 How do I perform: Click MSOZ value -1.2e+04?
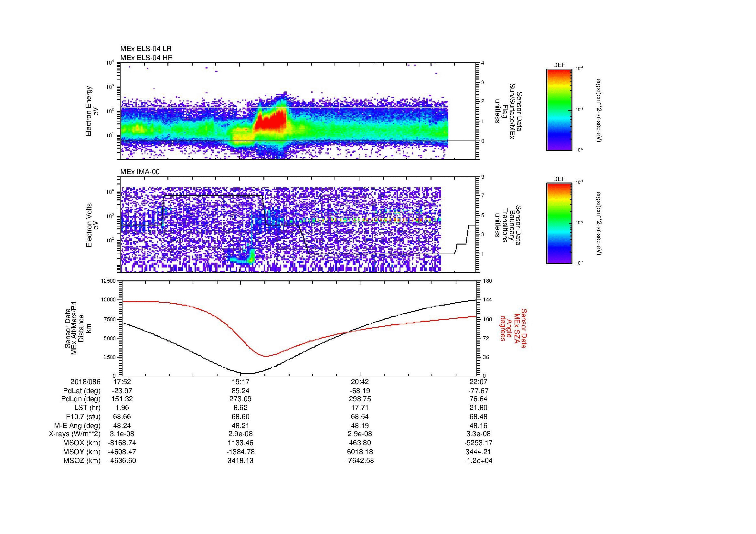pyautogui.click(x=478, y=461)
